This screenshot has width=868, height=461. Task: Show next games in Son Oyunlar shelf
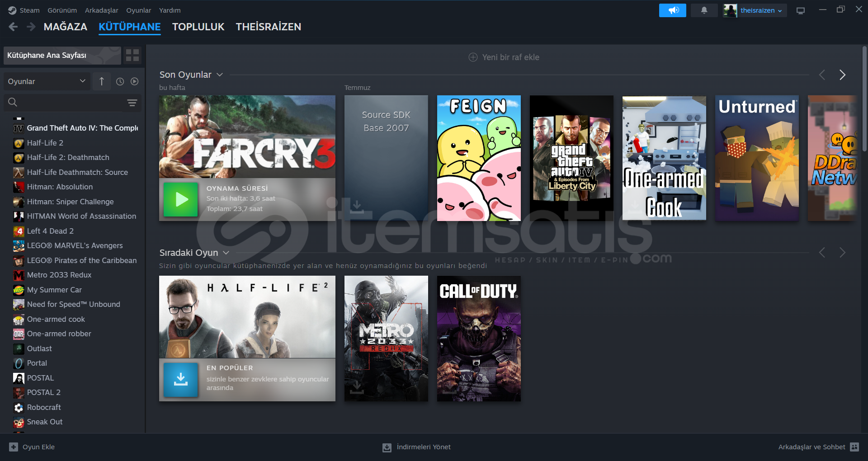[842, 75]
